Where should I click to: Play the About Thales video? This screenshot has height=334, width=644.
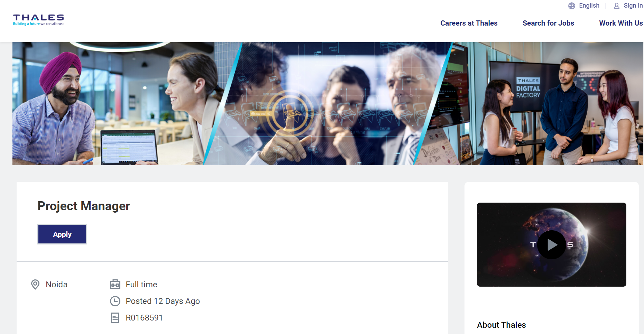552,245
